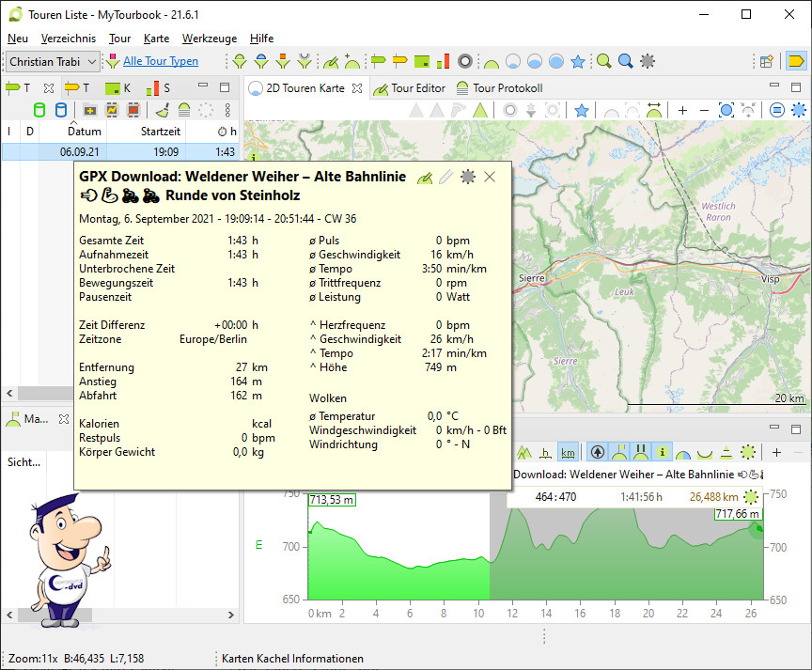The image size is (812, 670).
Task: Click the star bookmark icon in map toolbar
Action: [x=582, y=111]
